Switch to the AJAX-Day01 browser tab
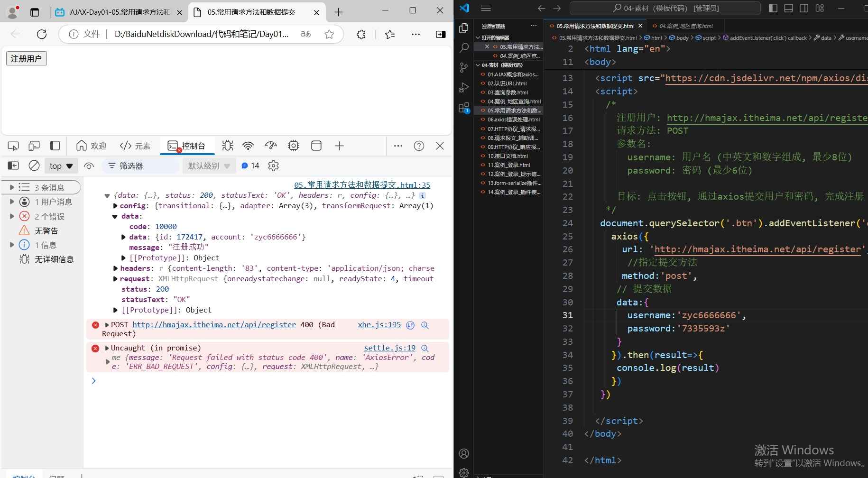868x478 pixels. [x=119, y=12]
